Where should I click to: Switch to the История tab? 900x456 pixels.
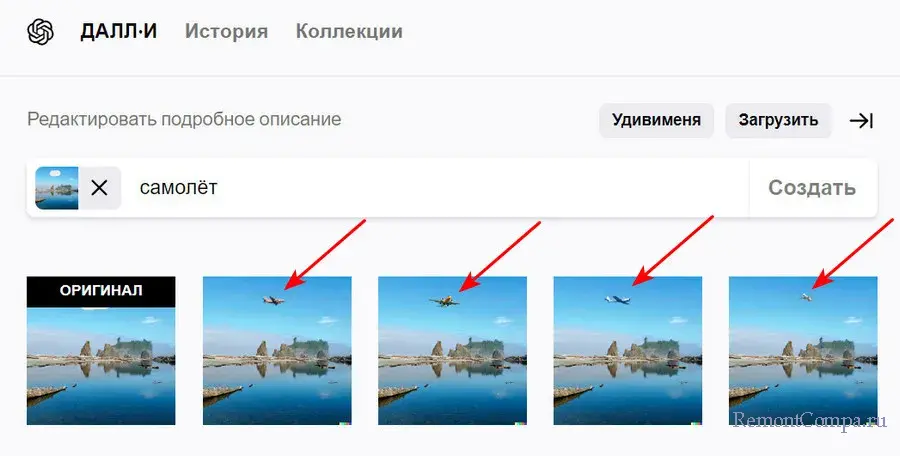coord(226,31)
